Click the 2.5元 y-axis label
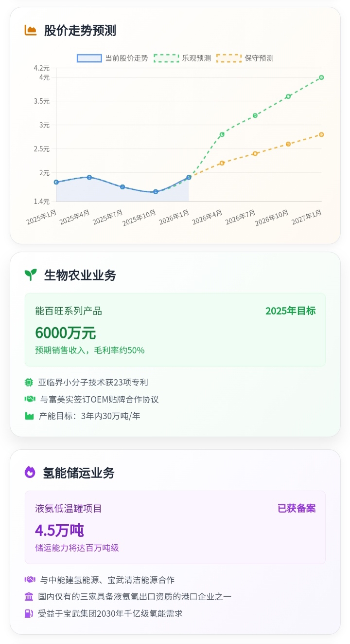The image size is (350, 644). click(41, 149)
